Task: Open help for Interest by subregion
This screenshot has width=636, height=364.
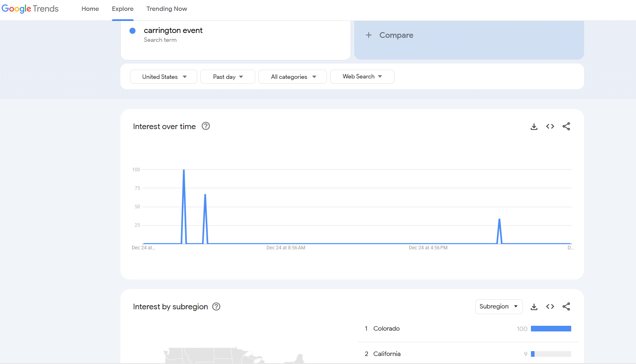Action: pos(216,306)
